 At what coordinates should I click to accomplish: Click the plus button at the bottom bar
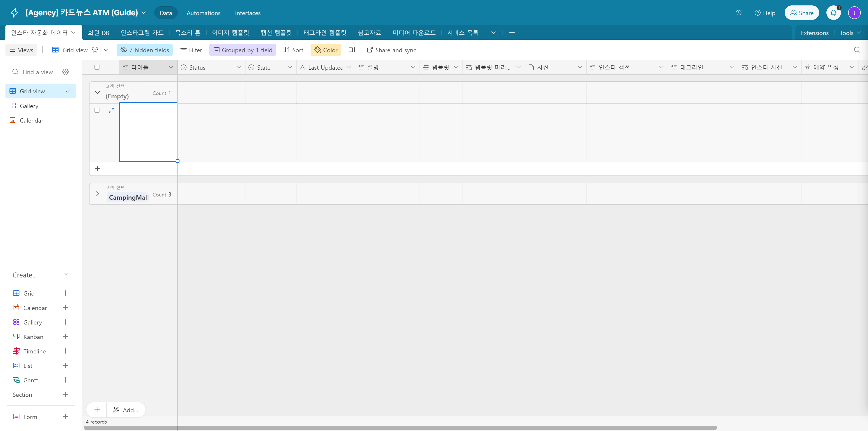97,410
